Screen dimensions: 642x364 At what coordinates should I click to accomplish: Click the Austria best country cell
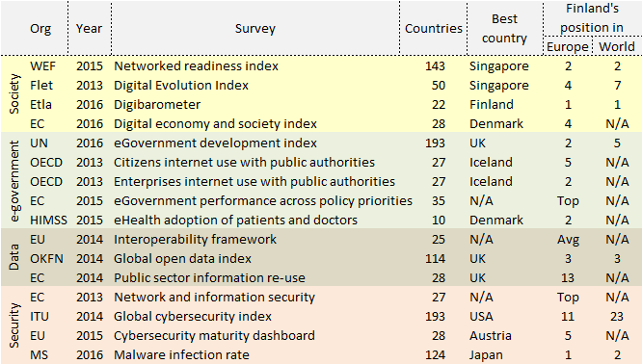[490, 336]
